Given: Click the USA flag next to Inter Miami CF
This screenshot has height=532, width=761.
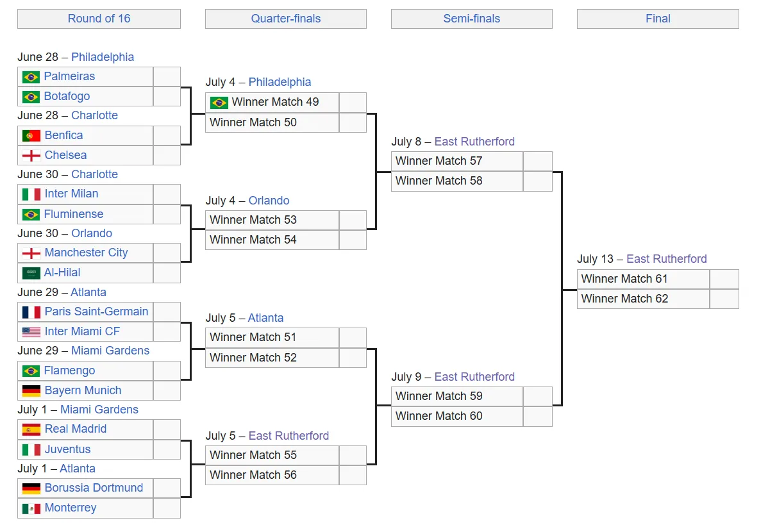Looking at the screenshot, I should click(31, 332).
